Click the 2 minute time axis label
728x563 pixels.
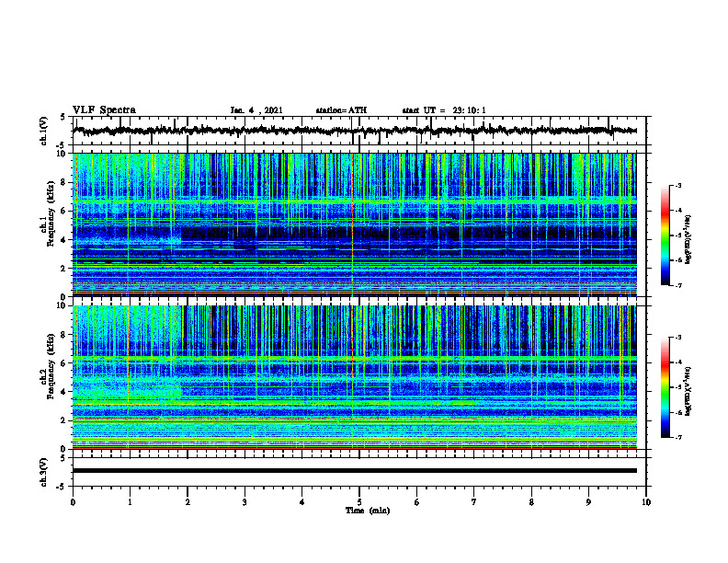[188, 502]
